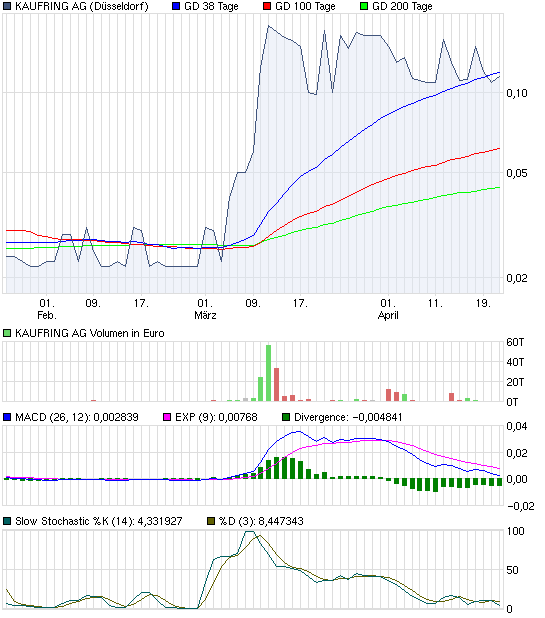
Task: Click the 50 stochastic axis label
Action: 512,570
